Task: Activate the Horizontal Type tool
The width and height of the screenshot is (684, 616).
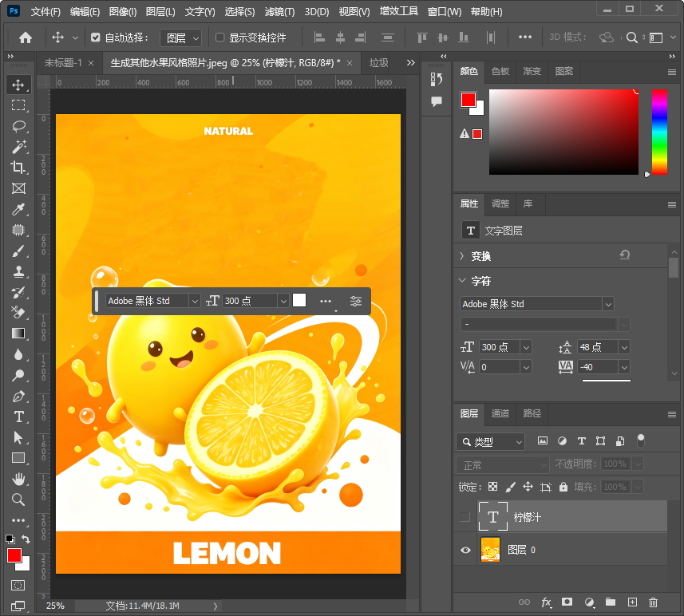Action: [18, 417]
